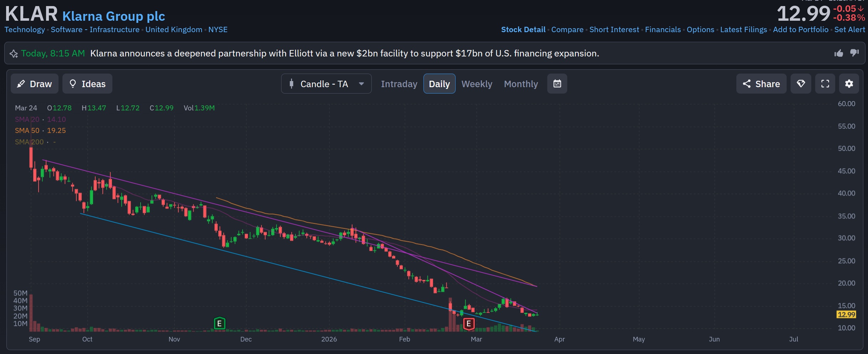
Task: Open the NYSE exchange link
Action: click(218, 30)
